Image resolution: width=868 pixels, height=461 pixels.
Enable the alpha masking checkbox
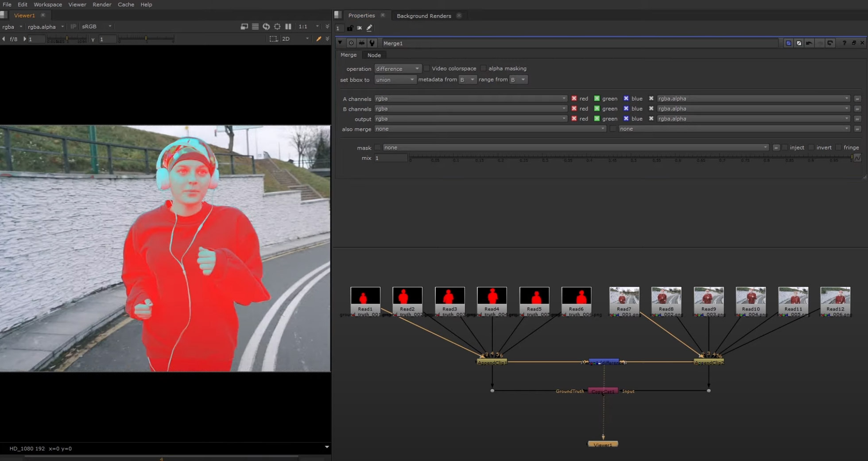coord(483,68)
